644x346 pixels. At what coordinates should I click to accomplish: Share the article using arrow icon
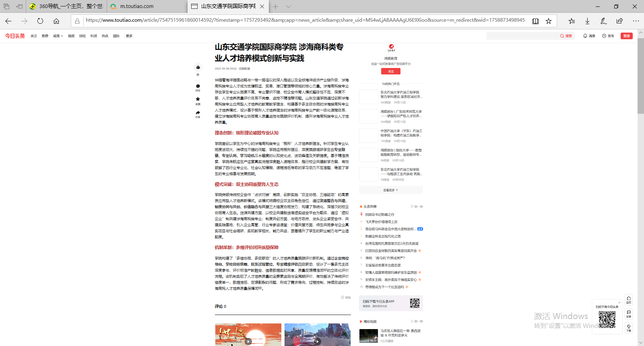[x=198, y=113]
